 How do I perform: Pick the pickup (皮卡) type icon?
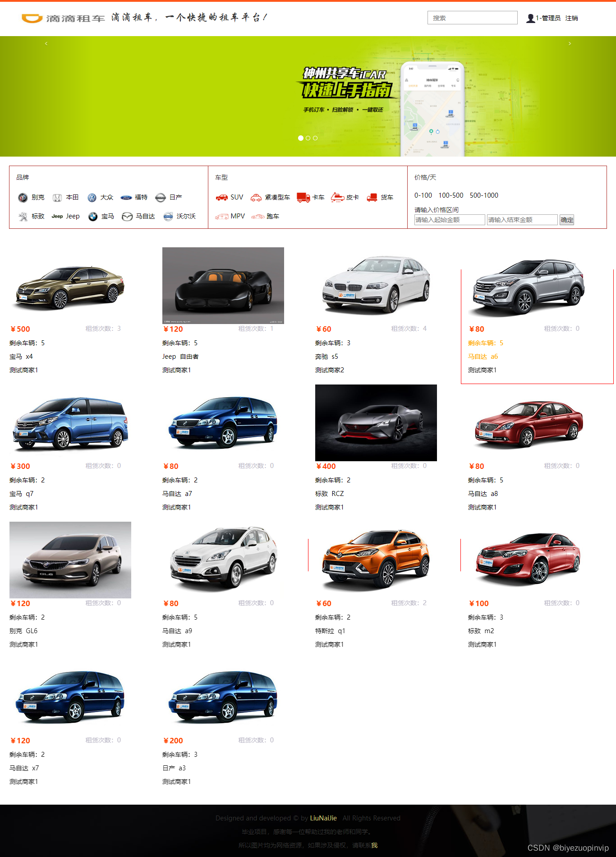click(338, 197)
